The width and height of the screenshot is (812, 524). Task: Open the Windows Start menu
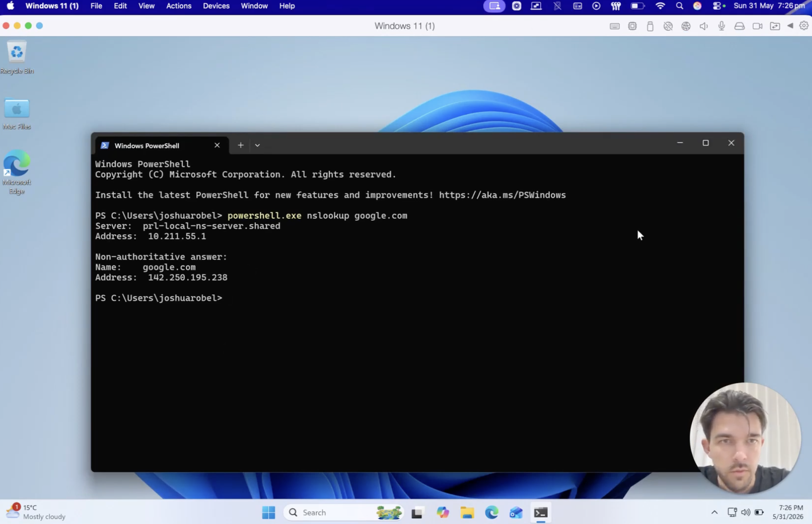click(x=269, y=512)
